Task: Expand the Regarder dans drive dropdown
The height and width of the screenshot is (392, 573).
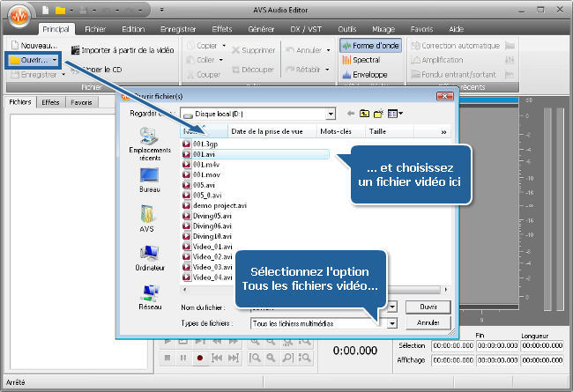Action: [330, 114]
